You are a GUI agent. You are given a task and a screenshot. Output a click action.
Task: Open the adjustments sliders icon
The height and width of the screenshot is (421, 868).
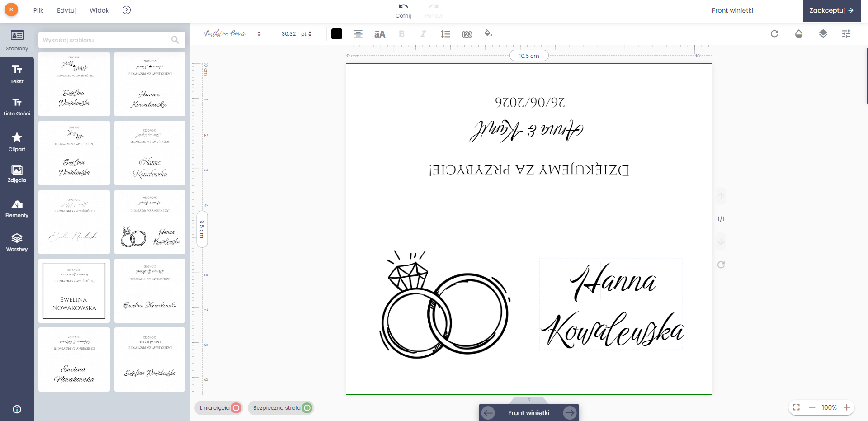pos(846,33)
